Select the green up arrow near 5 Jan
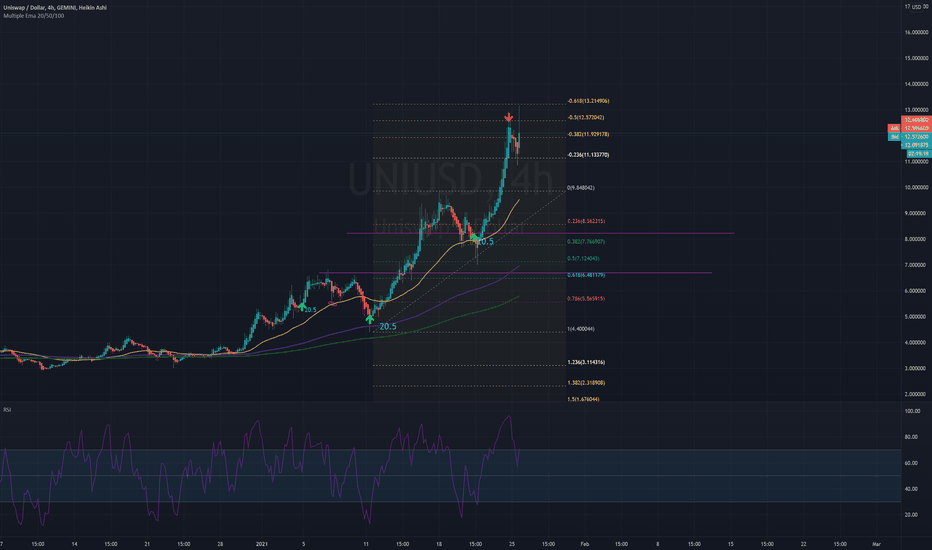 click(301, 307)
